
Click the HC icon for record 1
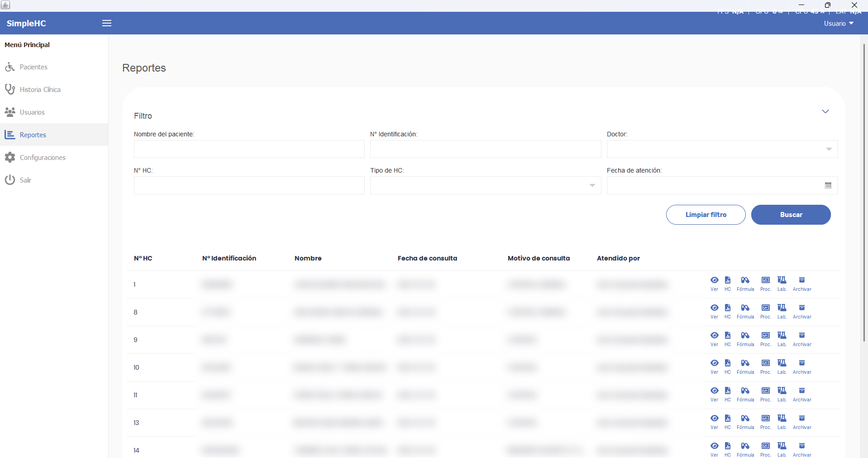728,284
